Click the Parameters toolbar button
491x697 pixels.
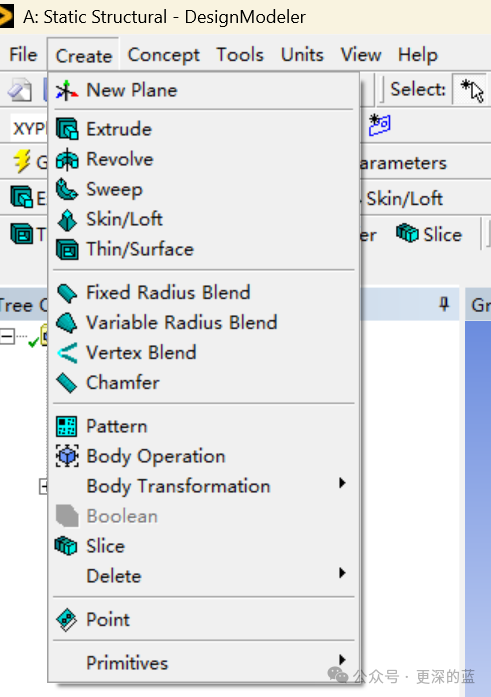click(x=402, y=163)
